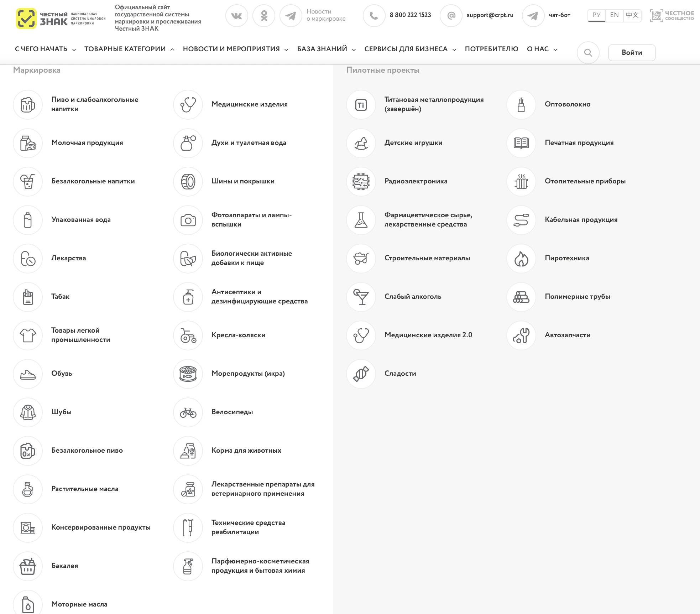Switch site language to 中文
The width and height of the screenshot is (700, 614).
632,15
